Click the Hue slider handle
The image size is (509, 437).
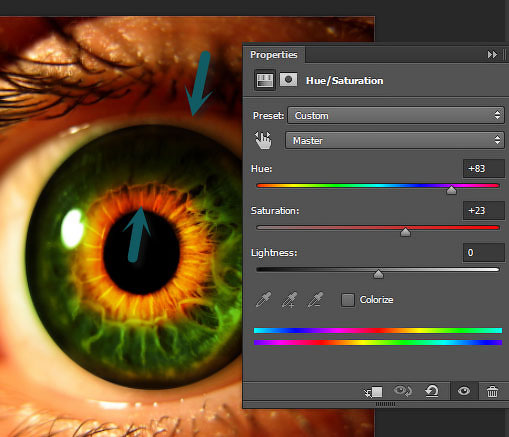[x=451, y=190]
